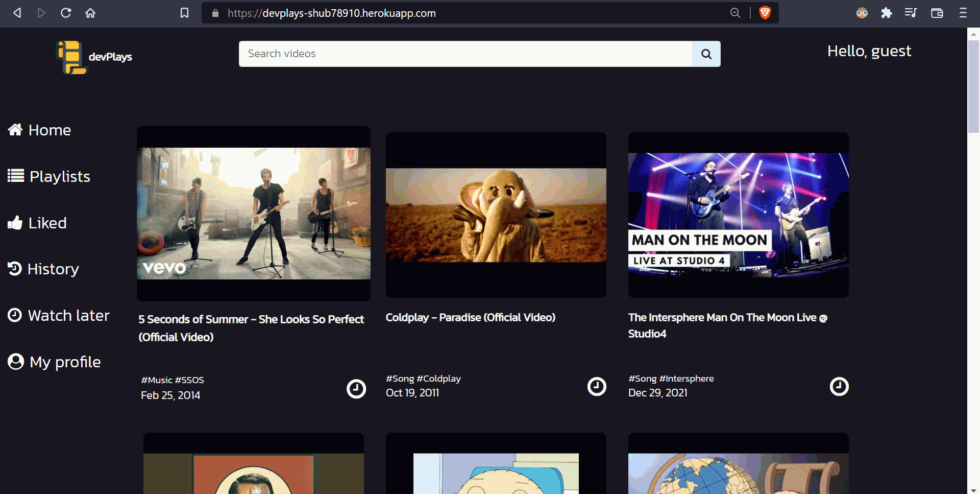
Task: Add Intersphere video to watch later
Action: coord(839,387)
